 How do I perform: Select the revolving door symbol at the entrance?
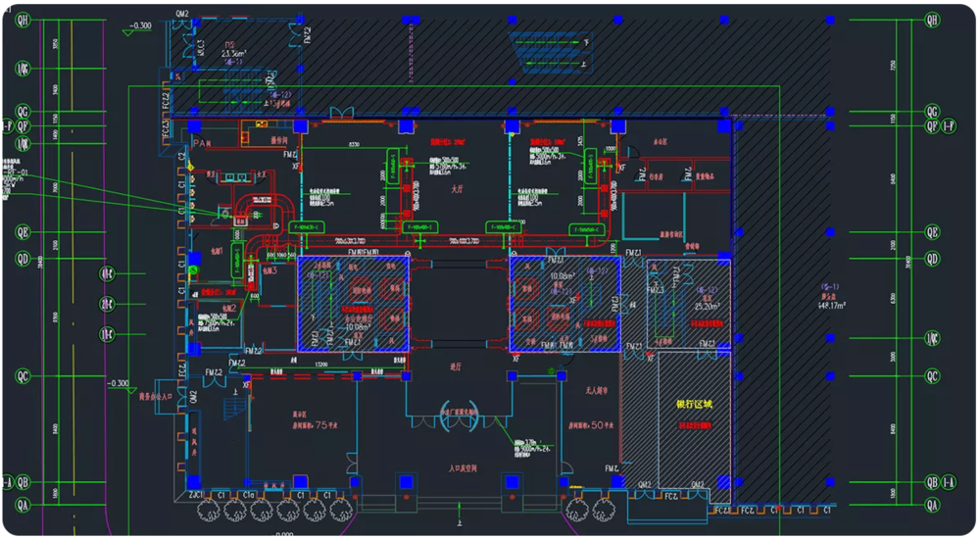[460, 417]
